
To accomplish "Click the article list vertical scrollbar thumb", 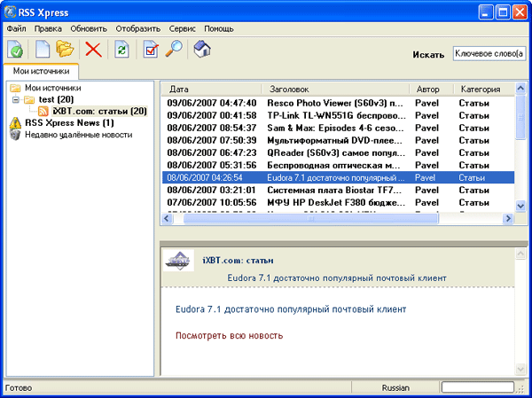I will coord(520,117).
